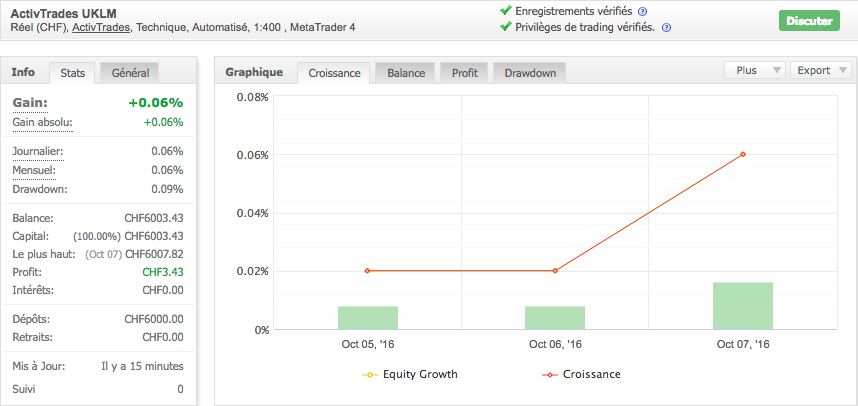Click the Gain absolu label
Screen dimensions: 858x406
[x=43, y=122]
